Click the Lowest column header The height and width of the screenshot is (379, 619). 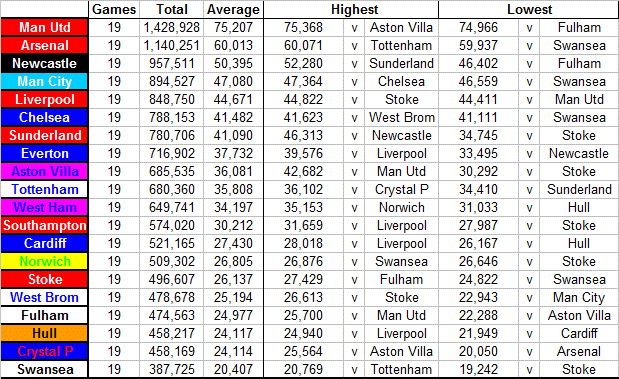(x=529, y=9)
